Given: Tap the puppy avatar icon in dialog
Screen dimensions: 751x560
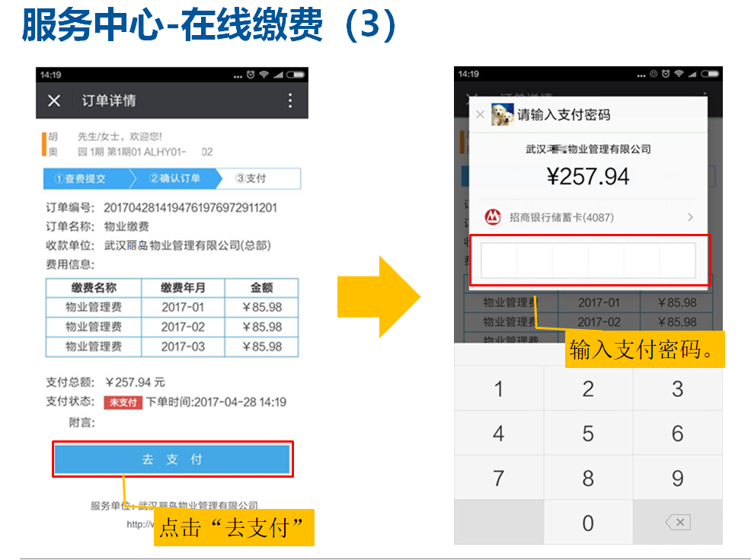Looking at the screenshot, I should click(x=502, y=115).
